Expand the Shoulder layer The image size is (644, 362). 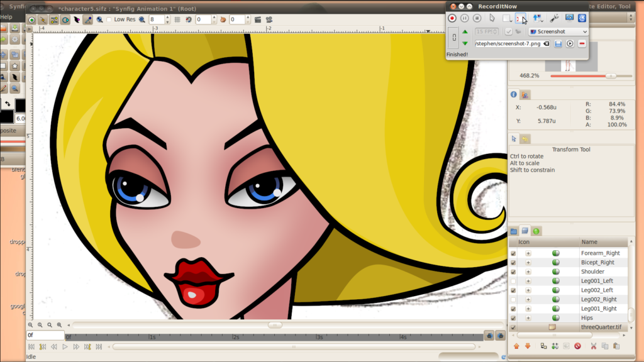[528, 271]
